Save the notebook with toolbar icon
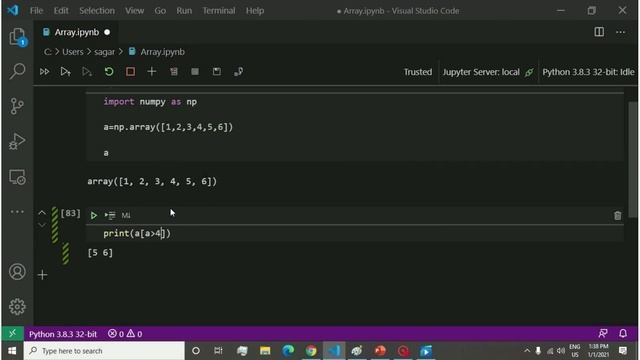The width and height of the screenshot is (640, 360). (x=217, y=72)
